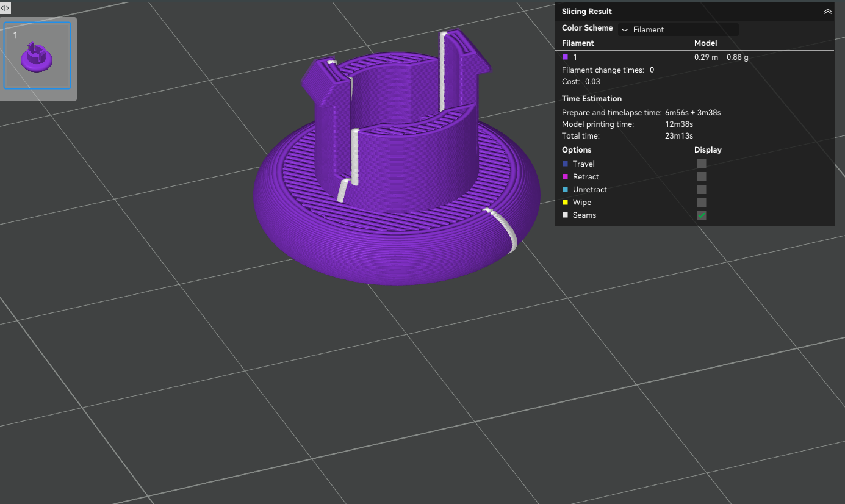Collapse the Slicing Result panel
845x504 pixels.
coord(827,12)
